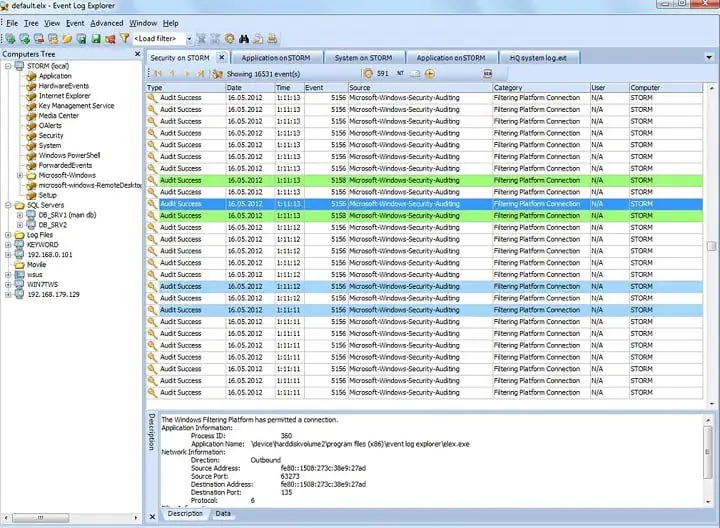Select the Security log in tree

(x=51, y=136)
